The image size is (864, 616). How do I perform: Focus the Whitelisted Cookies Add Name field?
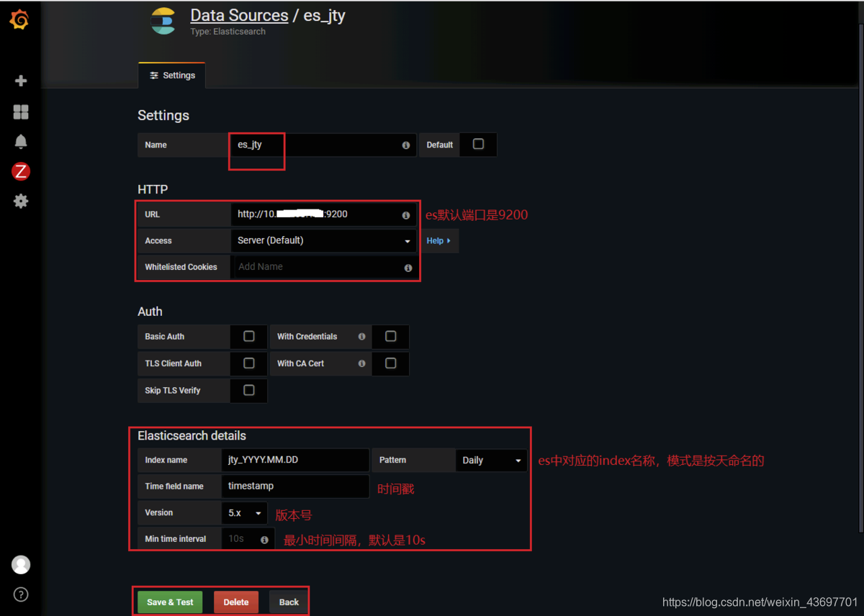tap(323, 267)
